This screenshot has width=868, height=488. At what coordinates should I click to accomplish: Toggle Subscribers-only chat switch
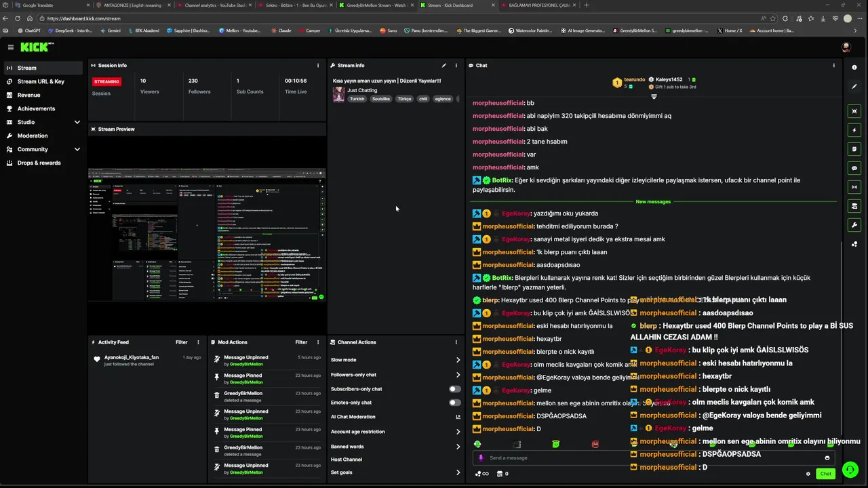click(x=454, y=389)
